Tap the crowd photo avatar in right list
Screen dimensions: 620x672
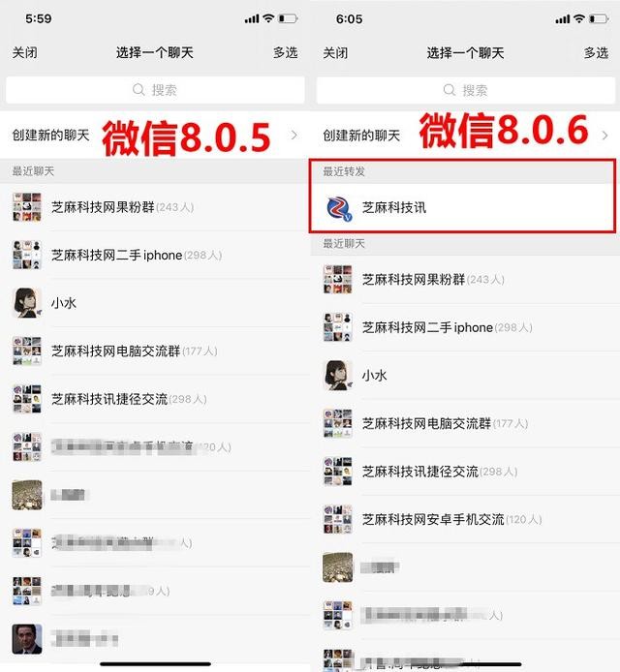338,567
